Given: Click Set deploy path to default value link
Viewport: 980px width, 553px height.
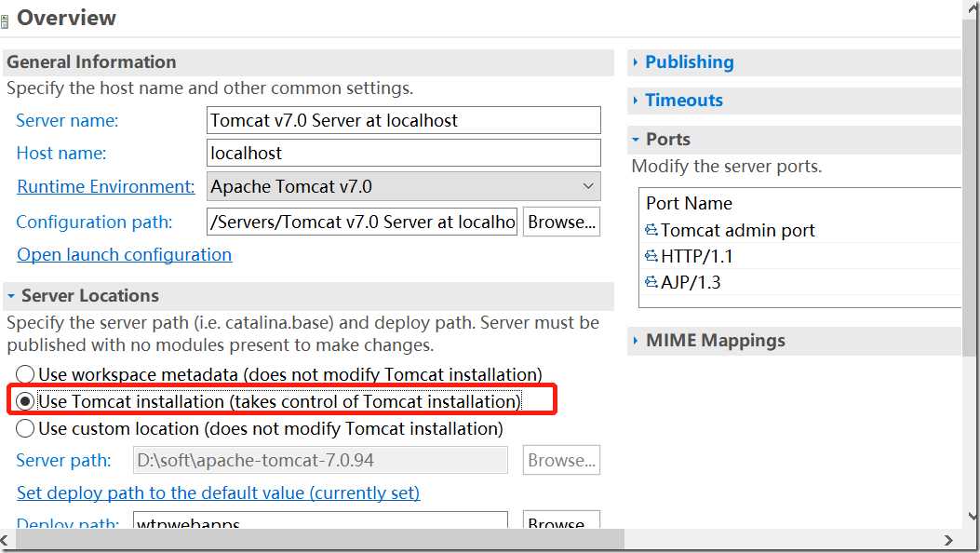Looking at the screenshot, I should (x=218, y=493).
